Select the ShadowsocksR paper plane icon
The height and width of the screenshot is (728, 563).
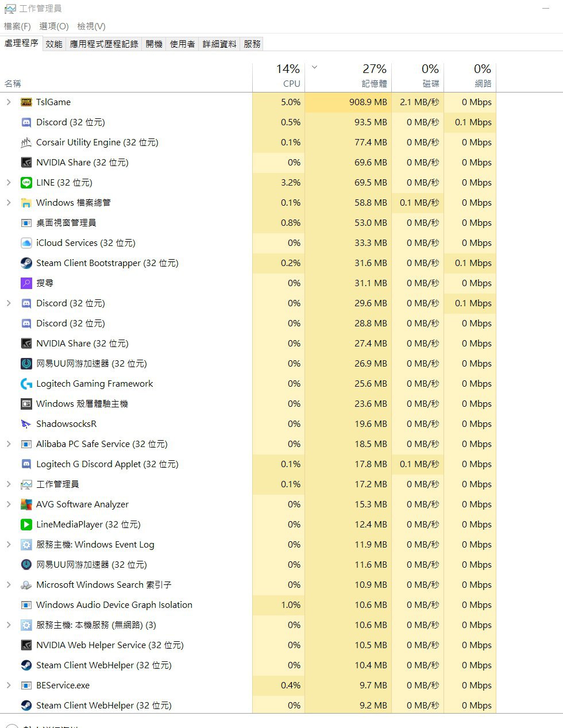[26, 424]
